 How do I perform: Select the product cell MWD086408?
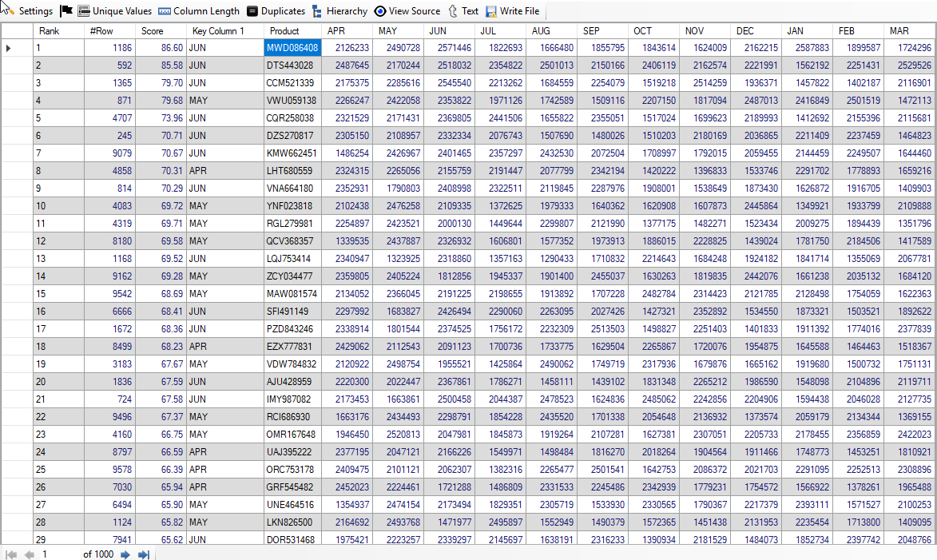[x=292, y=48]
